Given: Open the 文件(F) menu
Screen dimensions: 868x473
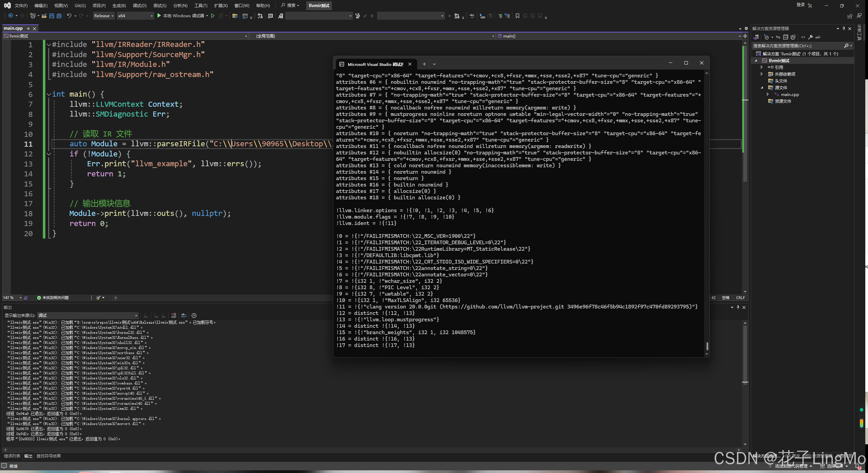Looking at the screenshot, I should point(21,5).
